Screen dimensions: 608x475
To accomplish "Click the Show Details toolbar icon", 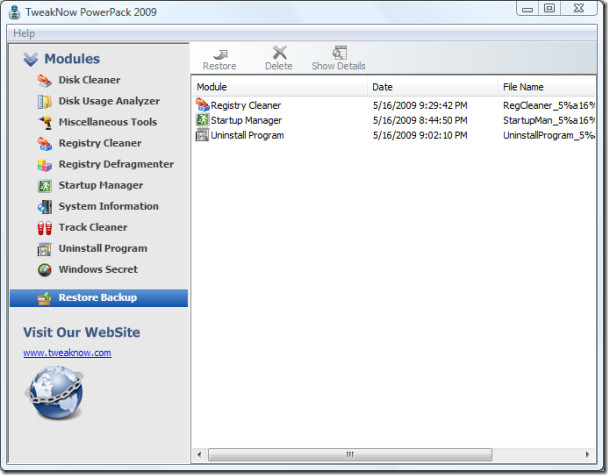I will (x=340, y=53).
